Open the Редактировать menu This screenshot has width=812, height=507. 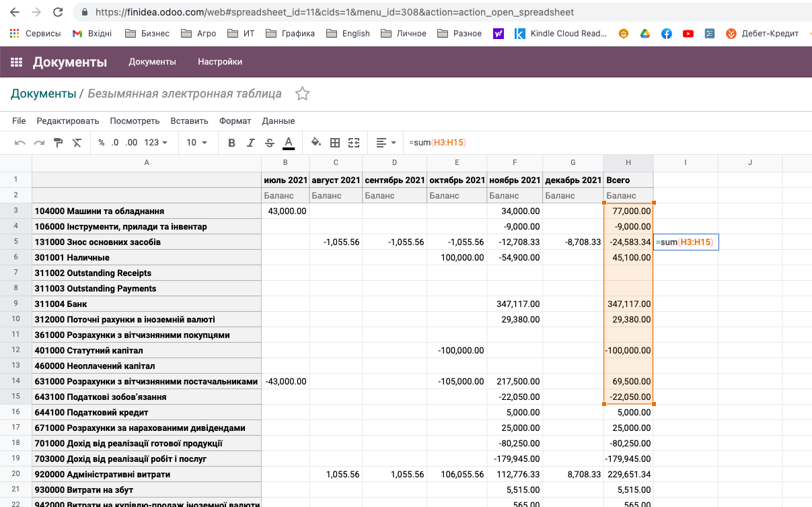pyautogui.click(x=68, y=121)
